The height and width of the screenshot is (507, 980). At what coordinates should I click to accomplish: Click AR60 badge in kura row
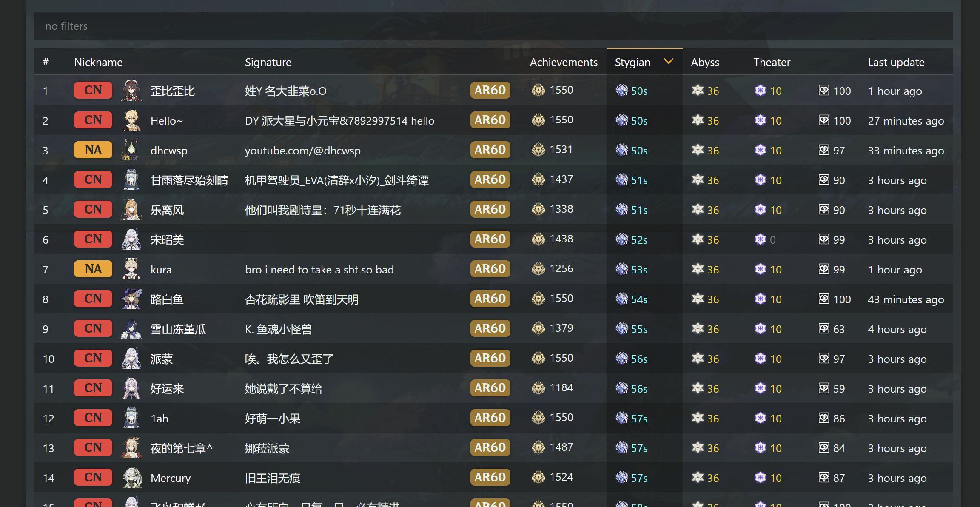pos(490,269)
